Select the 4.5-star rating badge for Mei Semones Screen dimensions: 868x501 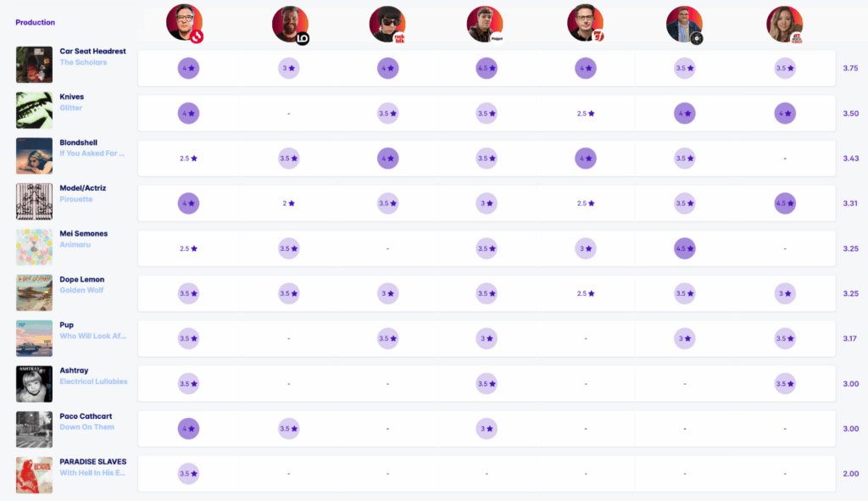pos(685,249)
